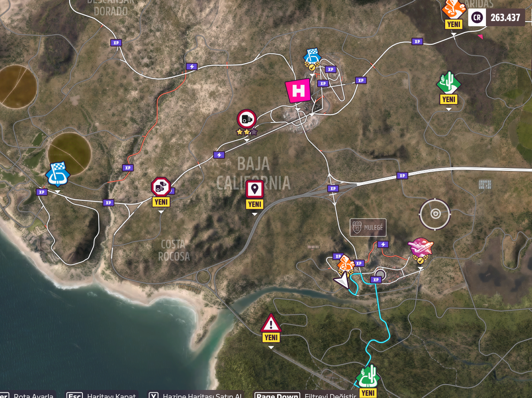This screenshot has height=398, width=532.
Task: Click the YENI label left of the credits
Action: 454,24
